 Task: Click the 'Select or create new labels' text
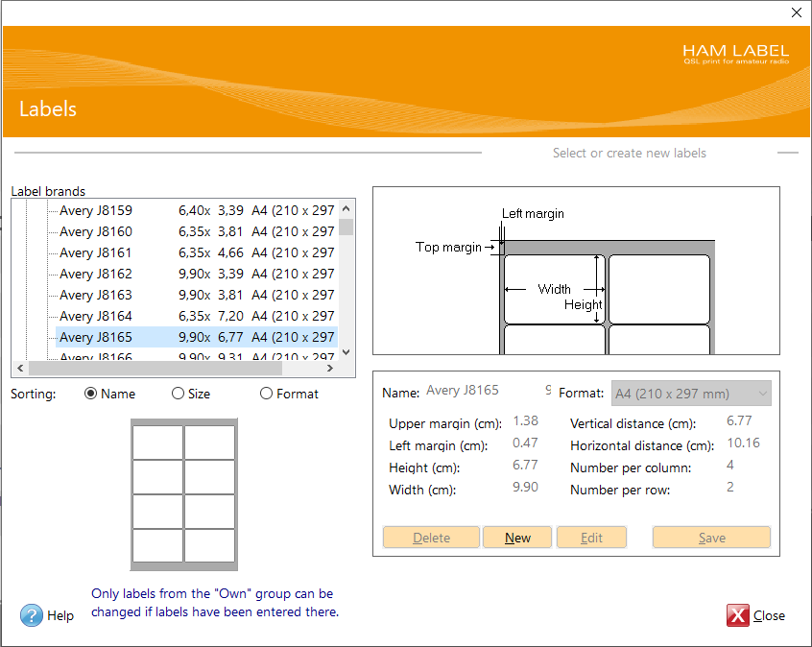(x=630, y=153)
